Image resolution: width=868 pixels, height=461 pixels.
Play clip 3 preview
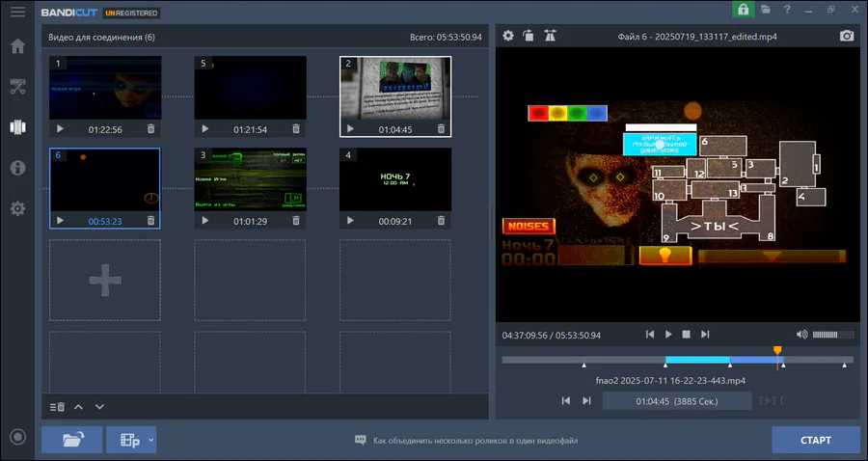[204, 220]
